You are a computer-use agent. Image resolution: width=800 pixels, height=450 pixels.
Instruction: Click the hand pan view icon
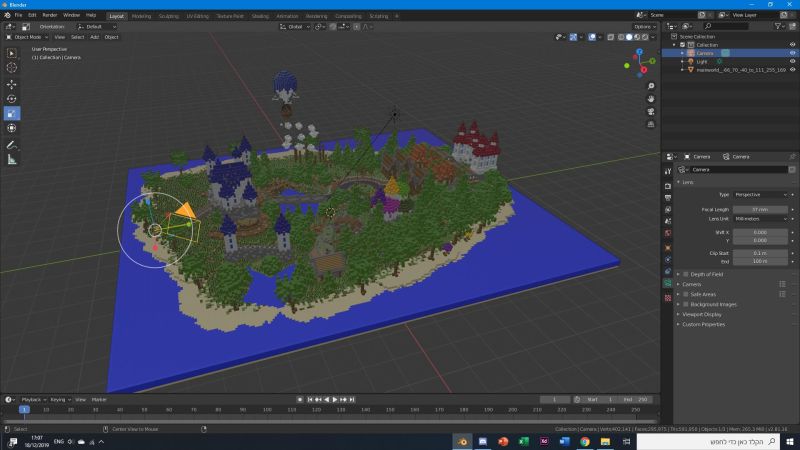tap(651, 99)
